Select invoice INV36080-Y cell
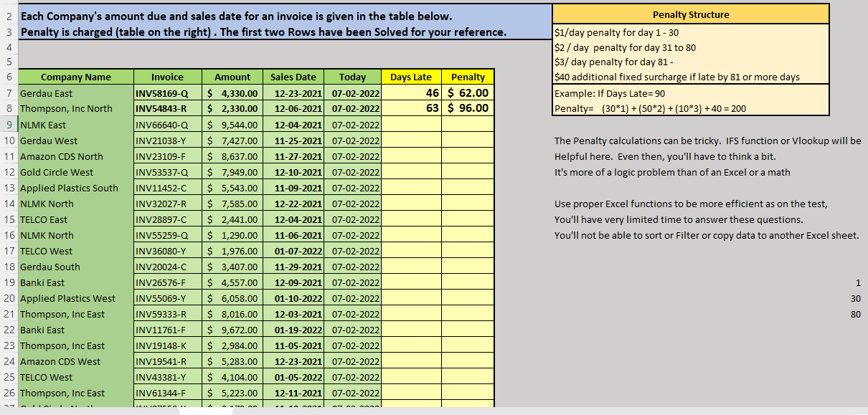This screenshot has width=868, height=415. (x=167, y=251)
